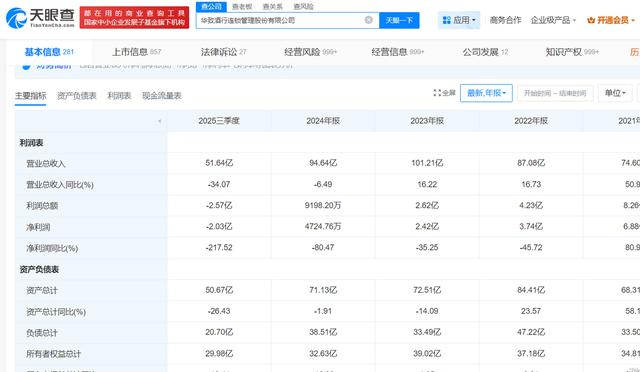Clear the search box with the X icon

369,20
